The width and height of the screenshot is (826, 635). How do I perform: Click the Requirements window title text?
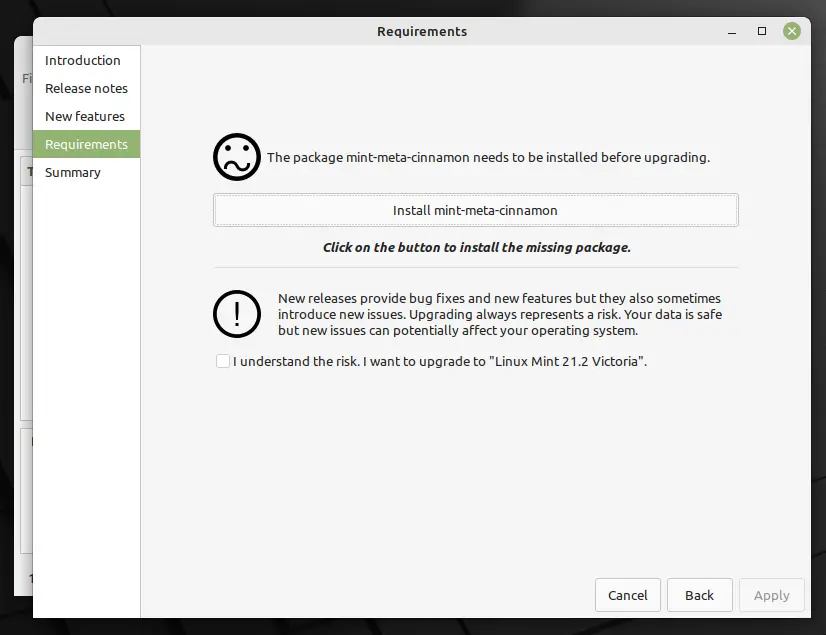pyautogui.click(x=422, y=32)
